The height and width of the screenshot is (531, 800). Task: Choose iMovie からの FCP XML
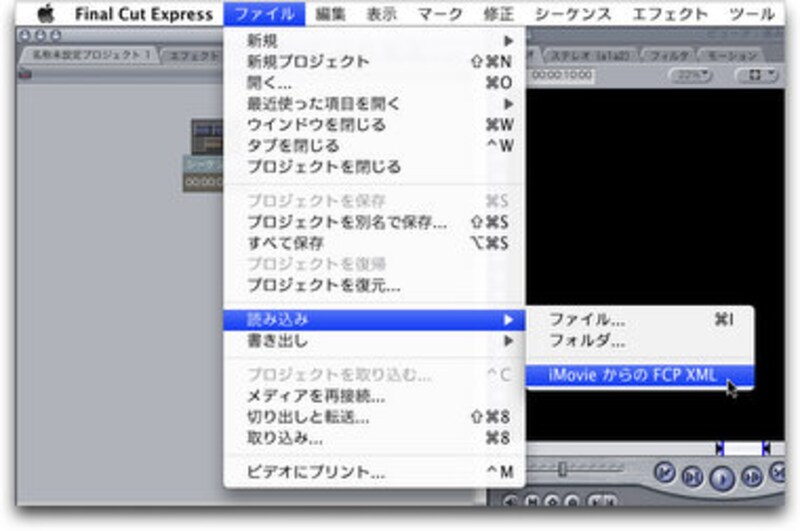tap(634, 376)
